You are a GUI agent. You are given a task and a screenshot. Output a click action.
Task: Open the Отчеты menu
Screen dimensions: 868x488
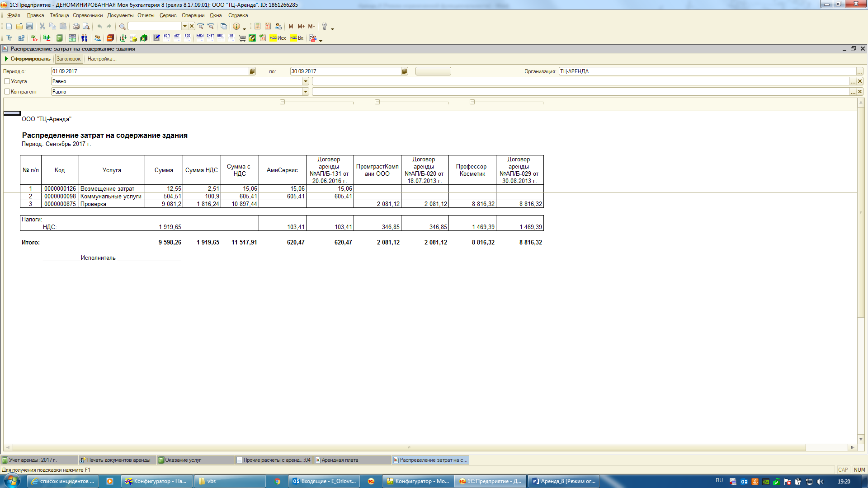(x=146, y=15)
